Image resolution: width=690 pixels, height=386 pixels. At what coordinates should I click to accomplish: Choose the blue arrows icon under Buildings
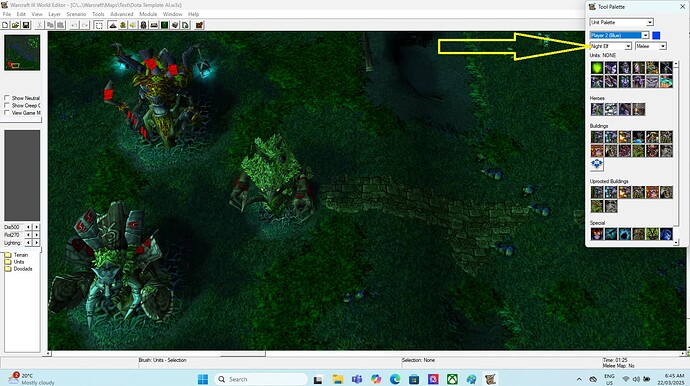click(x=597, y=164)
